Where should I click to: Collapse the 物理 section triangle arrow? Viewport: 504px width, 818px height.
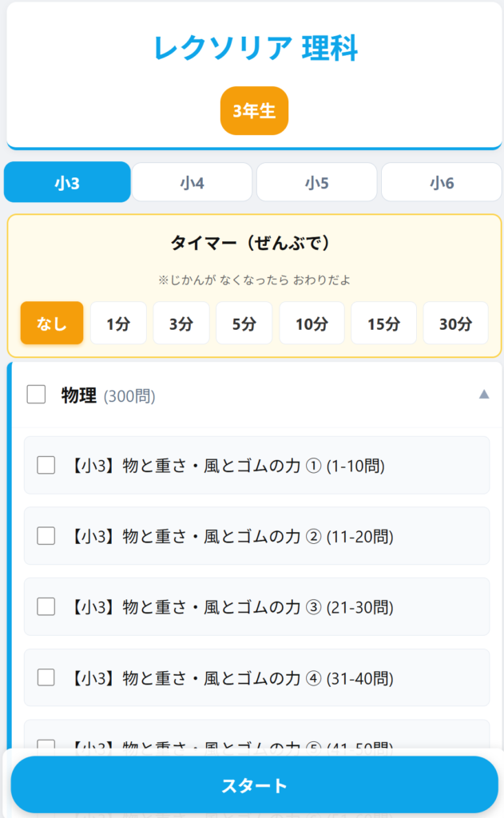(x=483, y=394)
